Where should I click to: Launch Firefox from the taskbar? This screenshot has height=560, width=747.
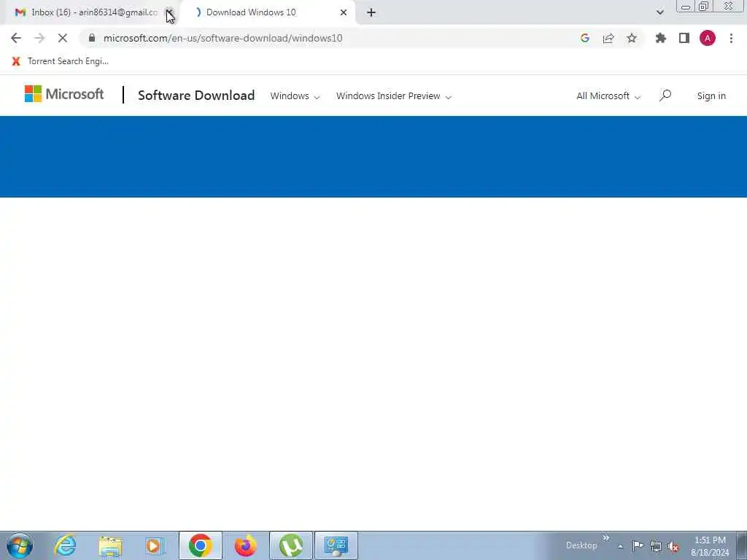[246, 545]
